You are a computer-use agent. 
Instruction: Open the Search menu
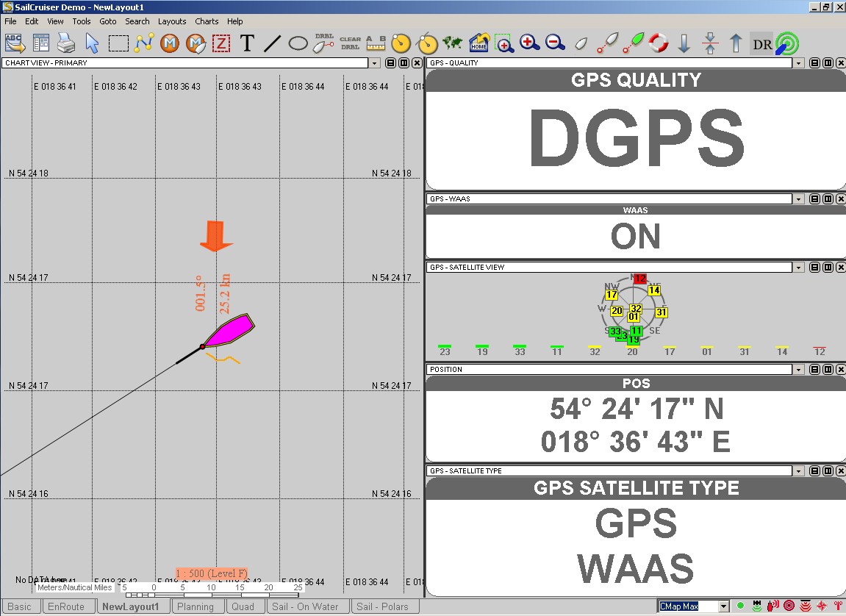pyautogui.click(x=137, y=21)
